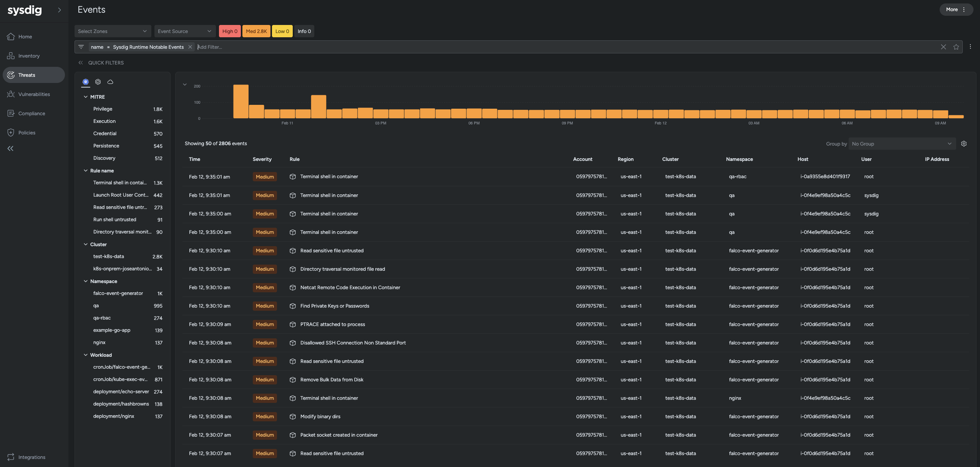
Task: Toggle the Med 2.8K severity filter
Action: click(256, 31)
